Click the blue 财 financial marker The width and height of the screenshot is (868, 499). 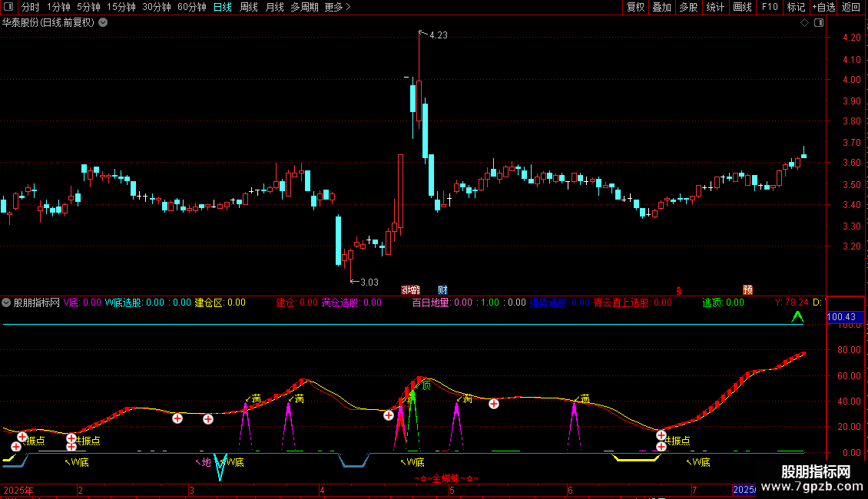442,290
